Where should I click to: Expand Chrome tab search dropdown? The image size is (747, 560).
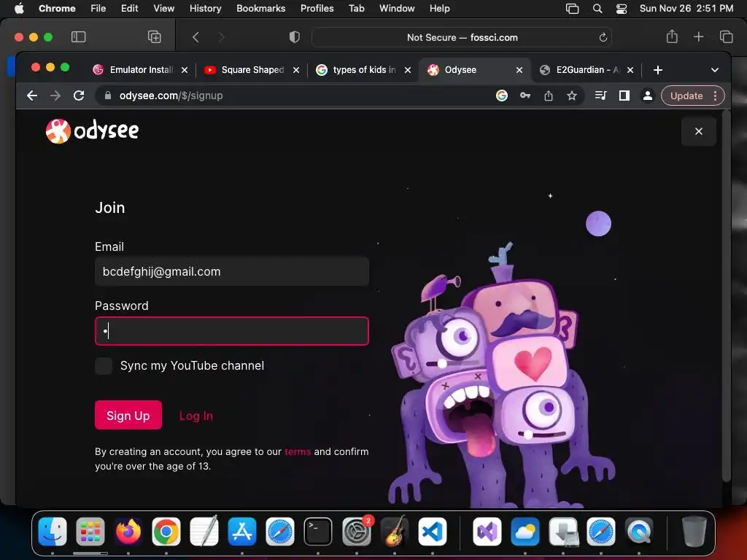715,70
